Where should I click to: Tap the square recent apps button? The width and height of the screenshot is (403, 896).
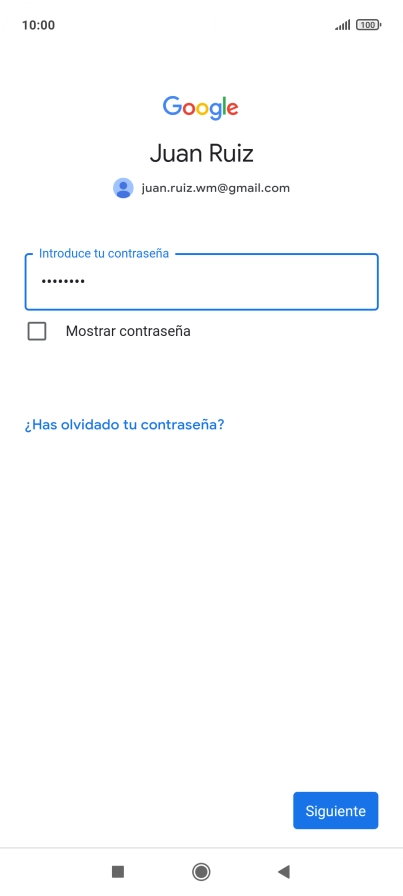tap(118, 871)
